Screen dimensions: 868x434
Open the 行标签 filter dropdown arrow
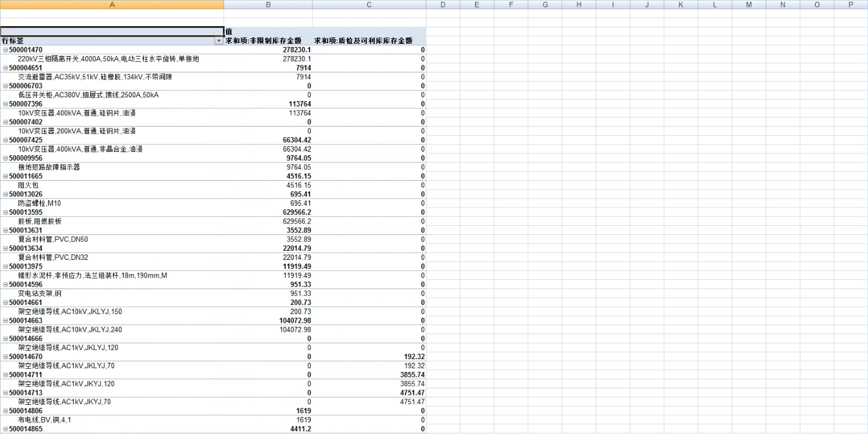(x=219, y=41)
